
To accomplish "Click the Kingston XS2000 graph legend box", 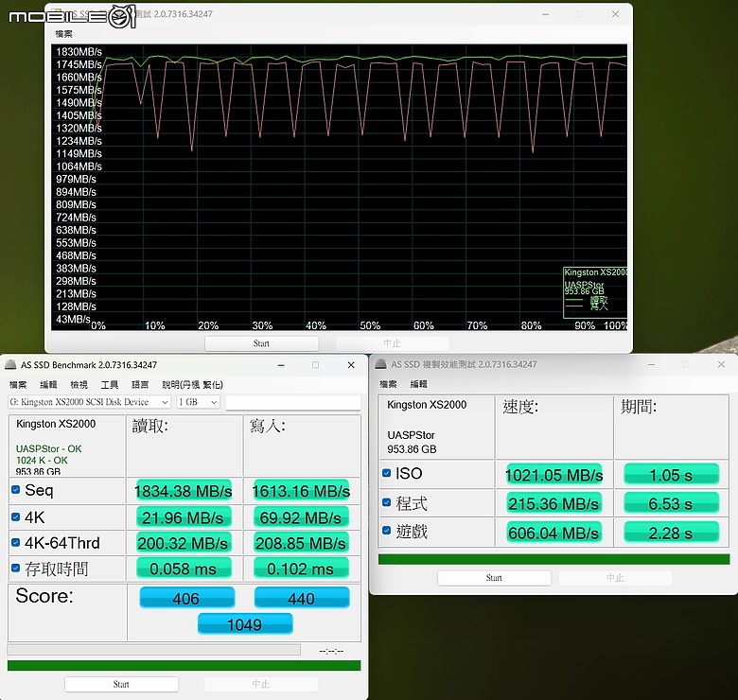I will (x=595, y=292).
